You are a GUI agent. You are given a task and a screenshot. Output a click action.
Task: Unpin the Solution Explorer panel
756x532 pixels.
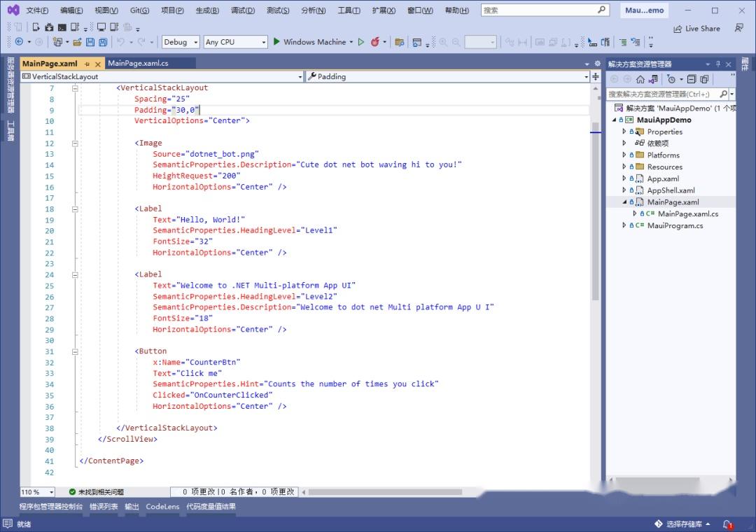pos(718,64)
